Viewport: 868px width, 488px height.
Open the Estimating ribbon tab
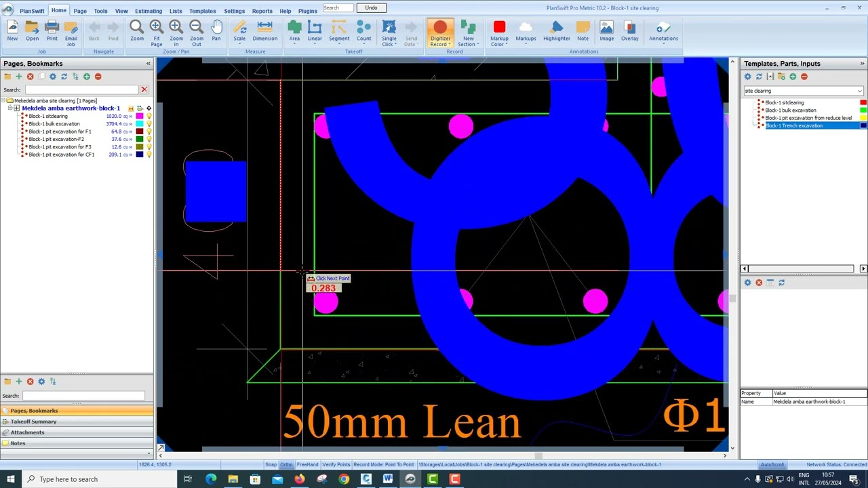pos(149,11)
